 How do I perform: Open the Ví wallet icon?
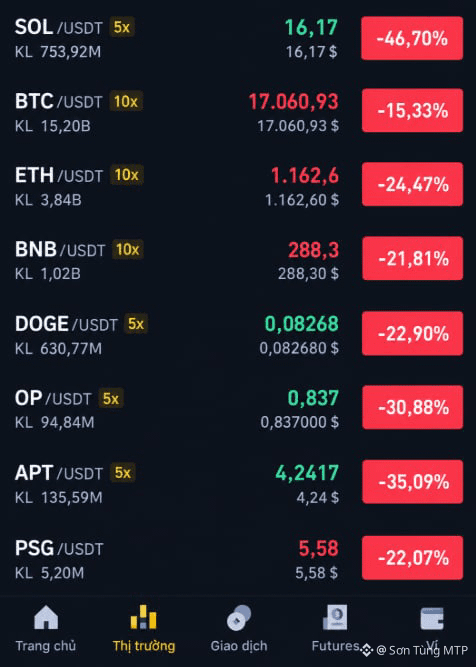432,618
